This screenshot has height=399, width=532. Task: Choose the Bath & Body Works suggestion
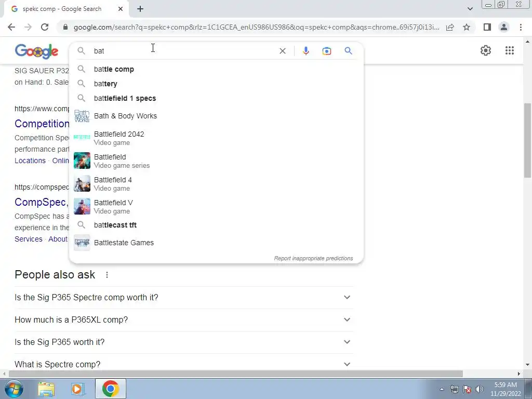pyautogui.click(x=216, y=116)
